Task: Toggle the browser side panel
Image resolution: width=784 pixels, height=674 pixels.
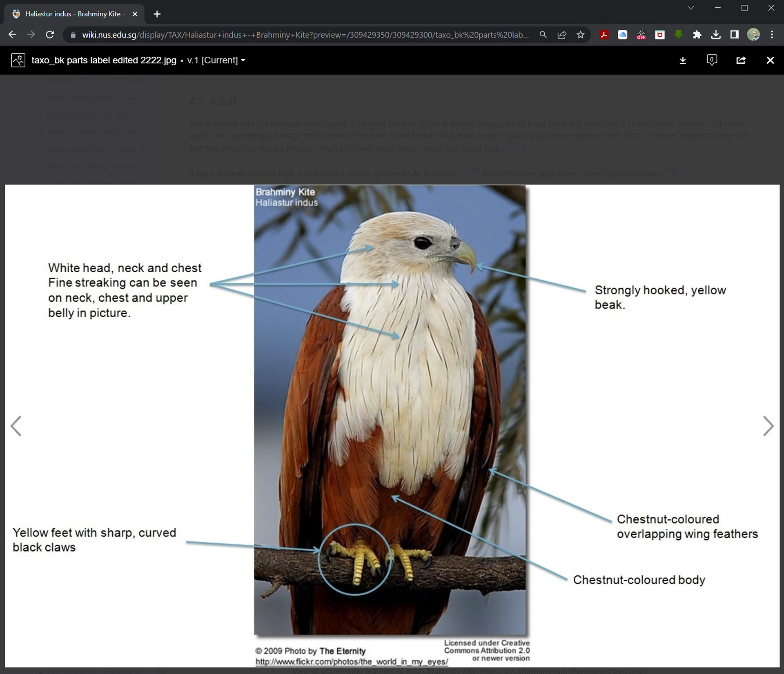Action: coord(734,35)
